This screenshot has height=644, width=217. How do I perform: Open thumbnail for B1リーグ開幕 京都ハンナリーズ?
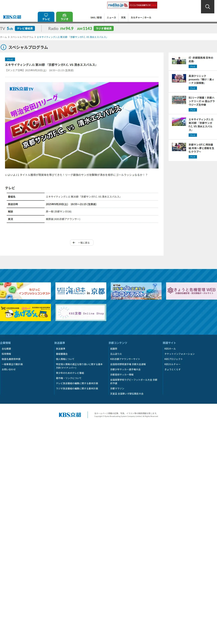(x=179, y=100)
